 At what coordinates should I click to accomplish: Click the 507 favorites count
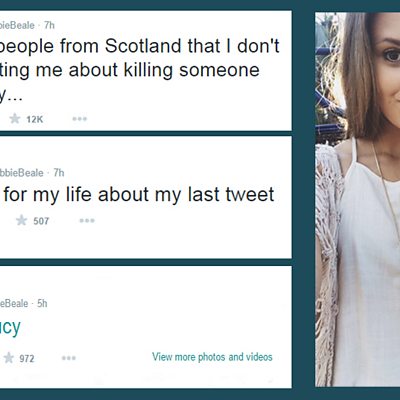coord(41,221)
